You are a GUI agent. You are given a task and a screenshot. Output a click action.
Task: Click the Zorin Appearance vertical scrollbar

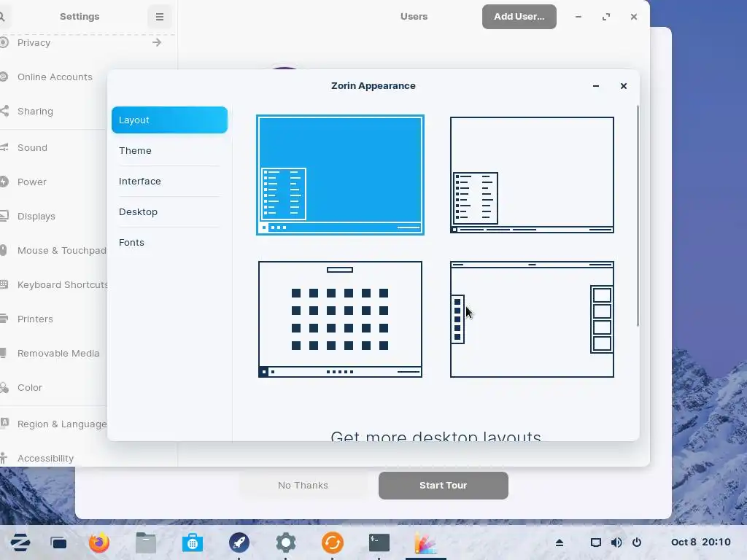point(638,216)
